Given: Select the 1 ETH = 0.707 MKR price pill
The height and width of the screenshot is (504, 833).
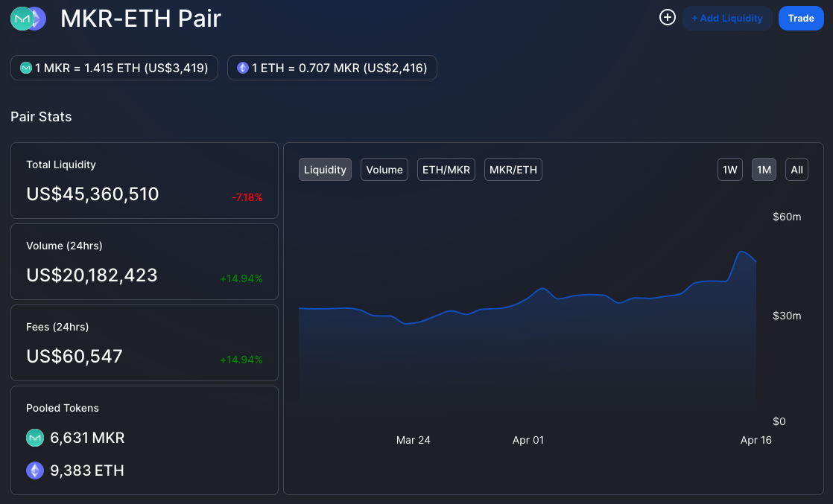Looking at the screenshot, I should tap(332, 68).
